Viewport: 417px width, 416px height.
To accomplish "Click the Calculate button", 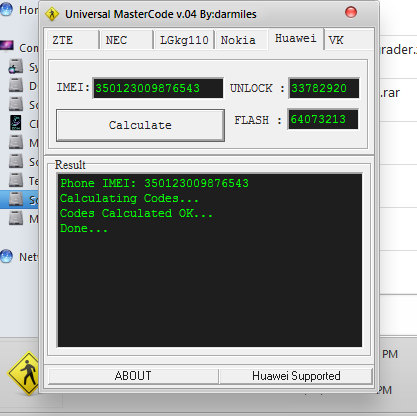I will [140, 125].
